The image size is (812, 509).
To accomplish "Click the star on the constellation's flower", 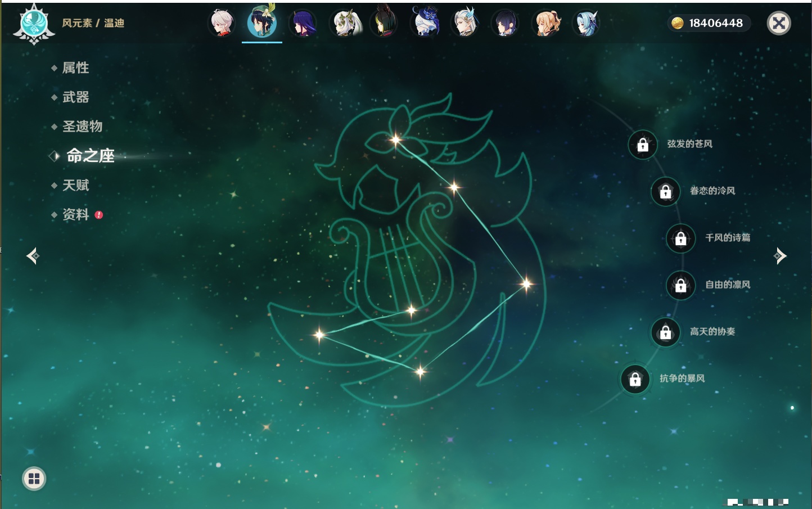I will click(396, 139).
